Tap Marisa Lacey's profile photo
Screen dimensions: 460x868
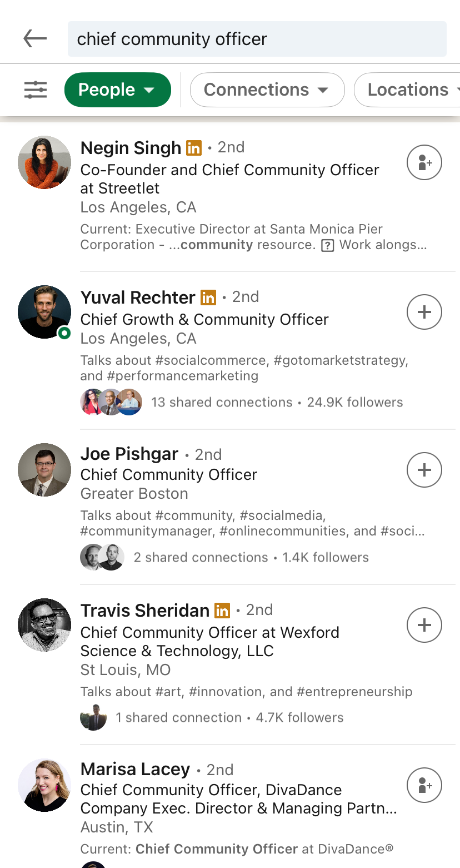[x=44, y=785]
